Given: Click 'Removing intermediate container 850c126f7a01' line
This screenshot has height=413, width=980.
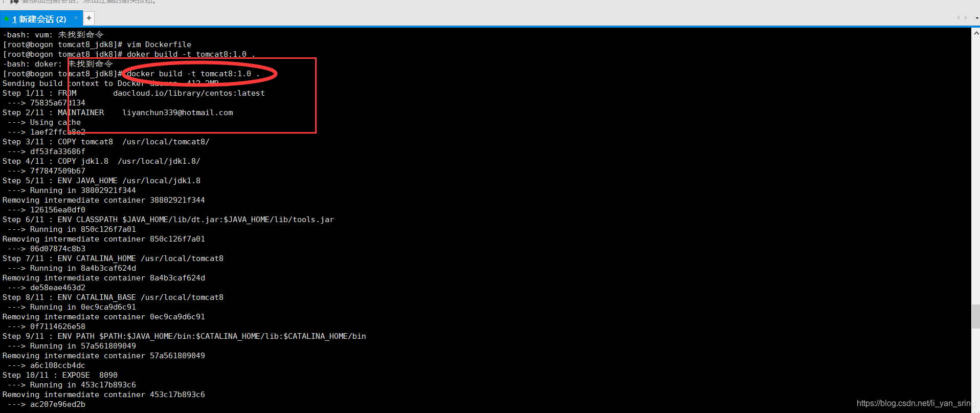Looking at the screenshot, I should click(x=104, y=239).
